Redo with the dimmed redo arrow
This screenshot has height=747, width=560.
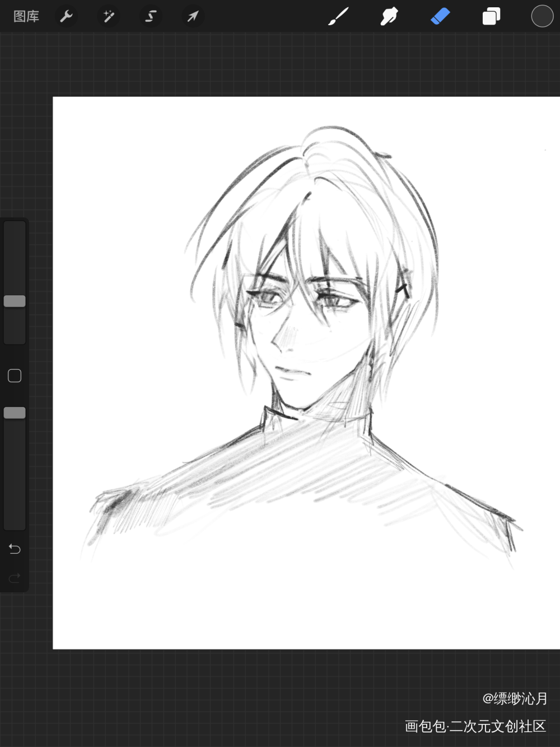pyautogui.click(x=15, y=577)
